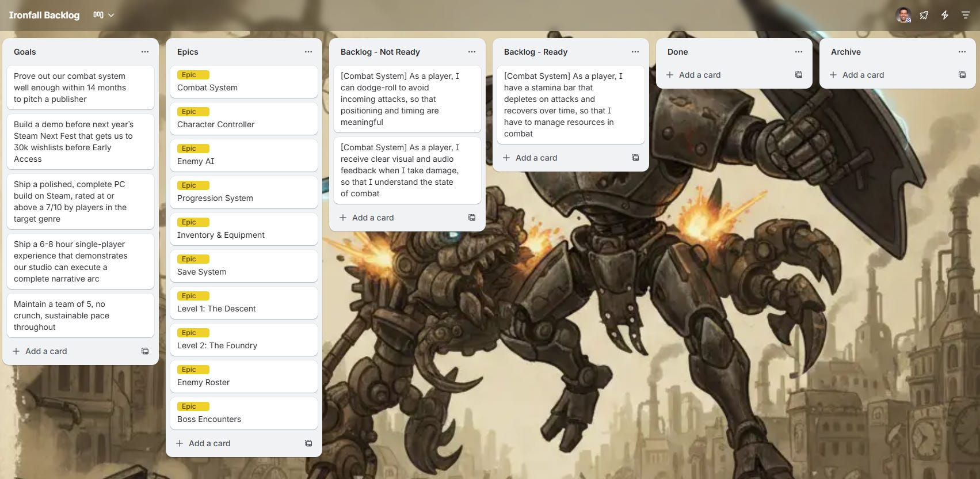Create card from template in Goals list
980x479 pixels.
[x=145, y=351]
